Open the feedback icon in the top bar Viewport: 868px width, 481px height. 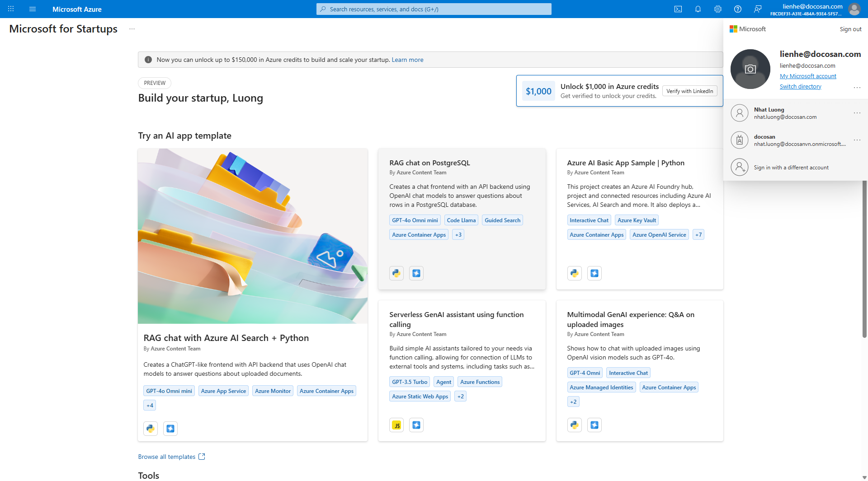(x=758, y=9)
